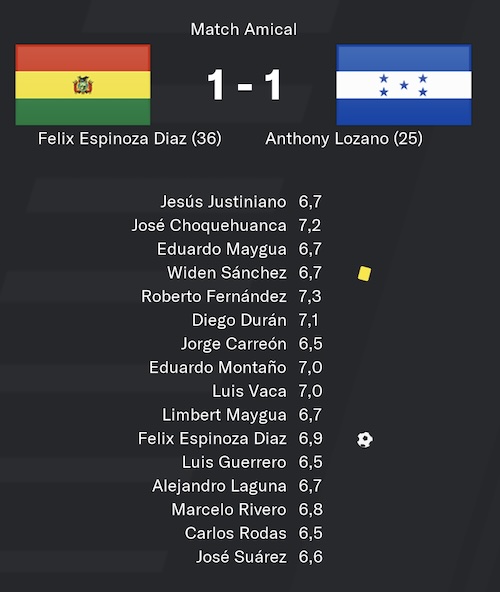Screen dimensions: 500x592
Task: Click Limbert Maygua's name
Action: click(x=224, y=415)
